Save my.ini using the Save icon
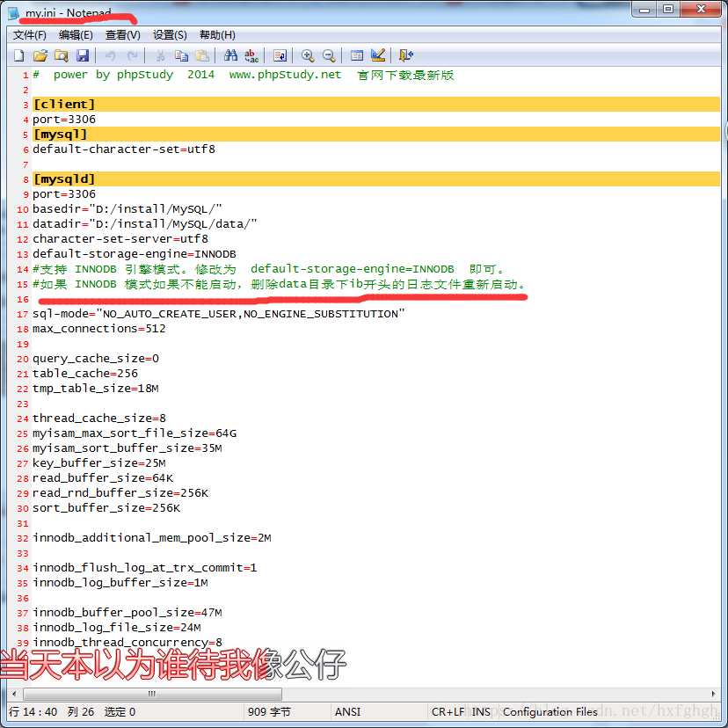This screenshot has height=728, width=728. pyautogui.click(x=82, y=55)
